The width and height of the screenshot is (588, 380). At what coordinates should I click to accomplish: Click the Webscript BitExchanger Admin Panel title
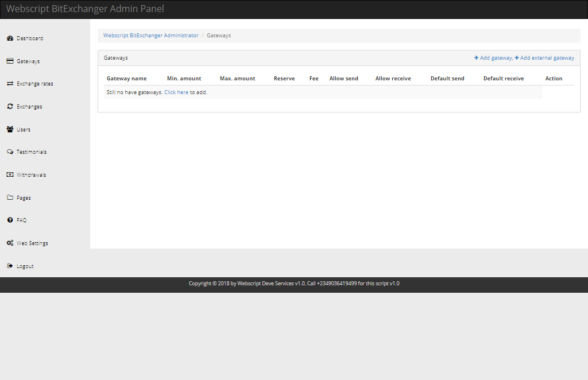85,9
